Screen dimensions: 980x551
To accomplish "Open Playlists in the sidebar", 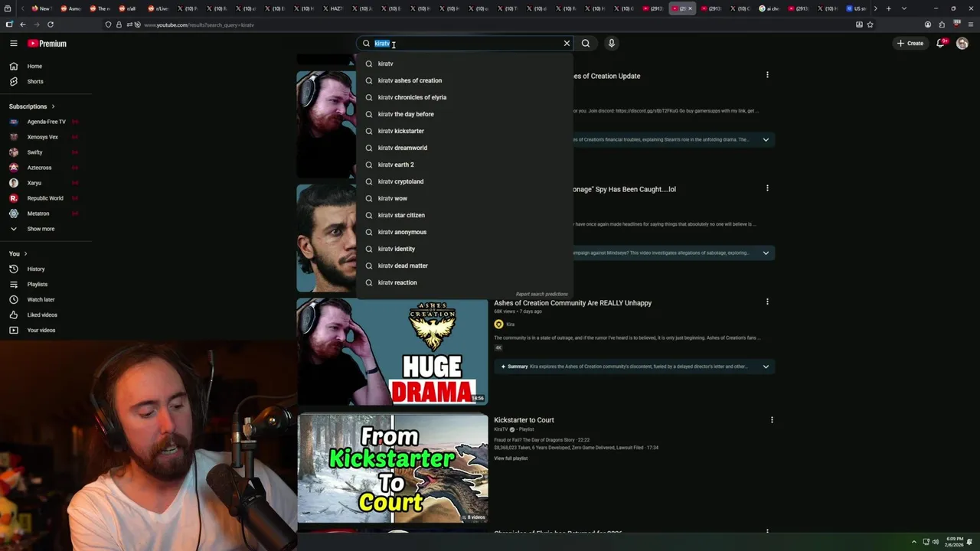I will click(46, 285).
